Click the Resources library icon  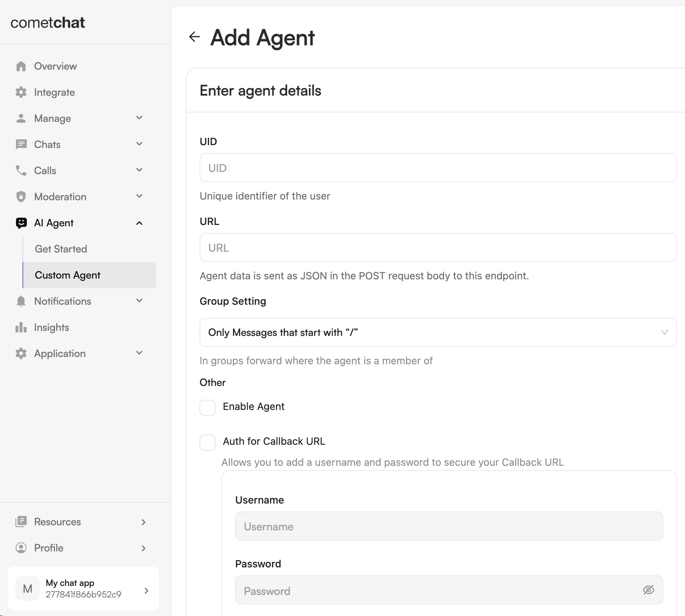click(21, 522)
